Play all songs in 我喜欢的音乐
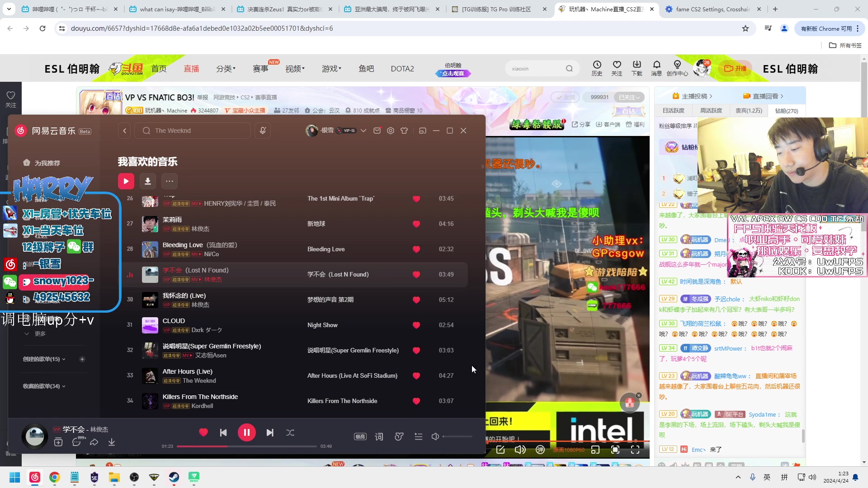The width and height of the screenshot is (868, 488). [x=126, y=181]
